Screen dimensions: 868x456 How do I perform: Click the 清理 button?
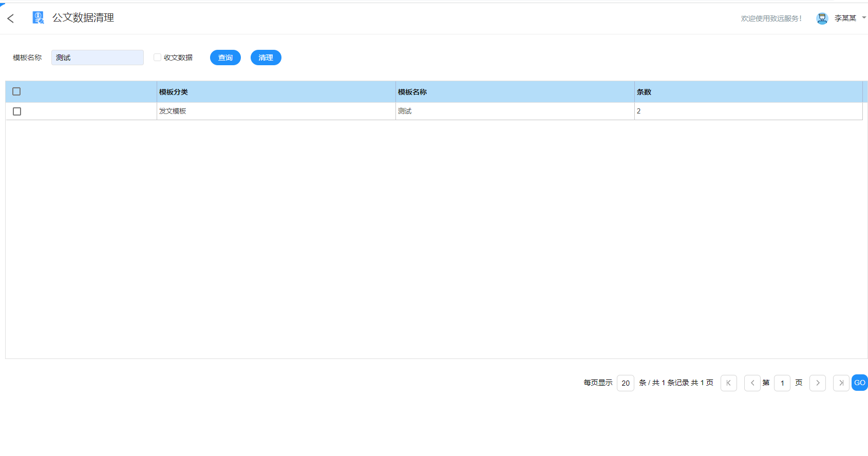click(x=266, y=58)
